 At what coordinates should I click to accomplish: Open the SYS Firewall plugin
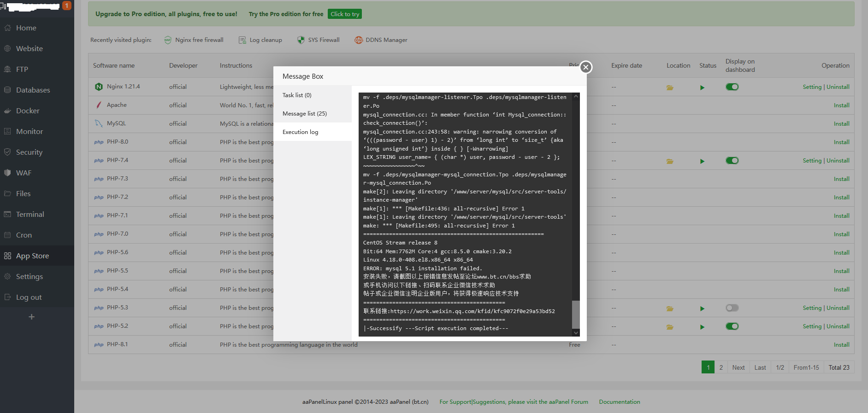click(318, 40)
